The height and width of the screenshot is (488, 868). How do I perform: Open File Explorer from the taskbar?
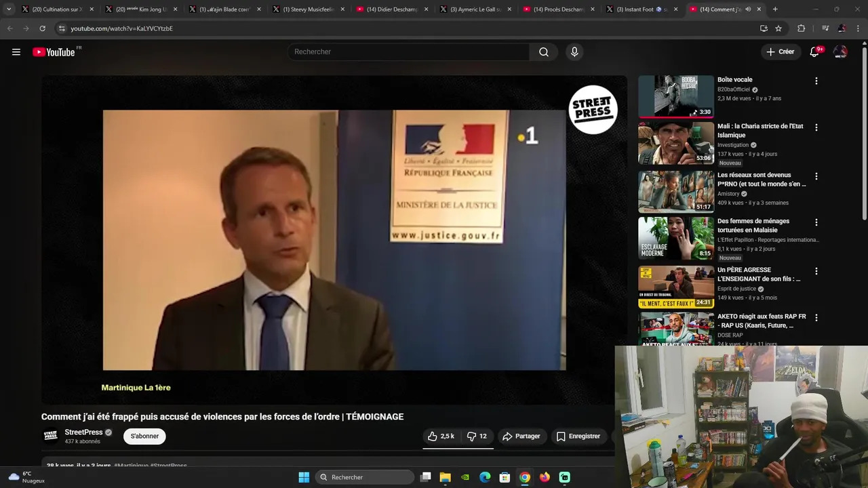point(446,477)
